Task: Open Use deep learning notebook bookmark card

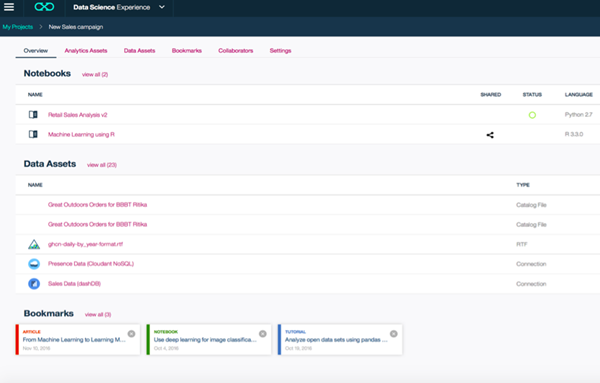Action: [x=209, y=340]
